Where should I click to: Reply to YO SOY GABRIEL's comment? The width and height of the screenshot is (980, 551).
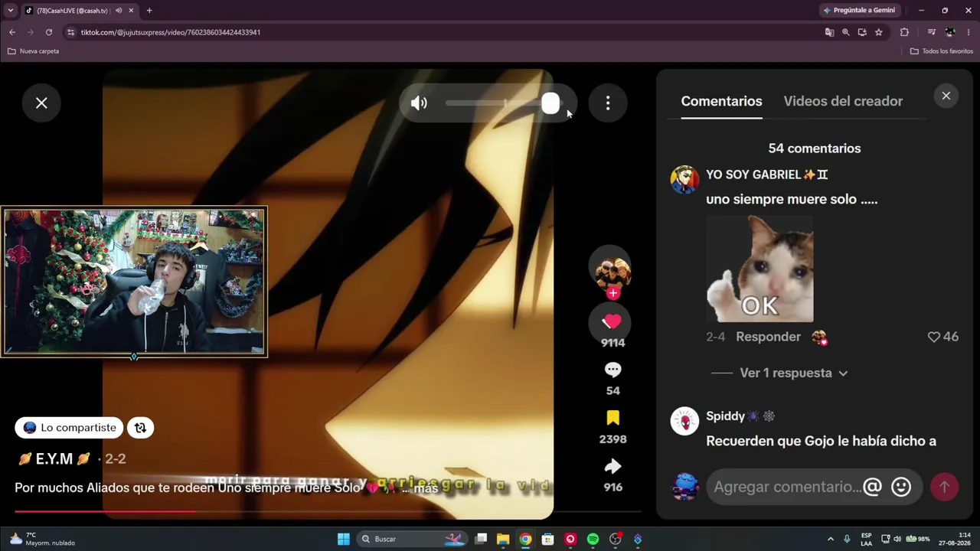pyautogui.click(x=768, y=337)
